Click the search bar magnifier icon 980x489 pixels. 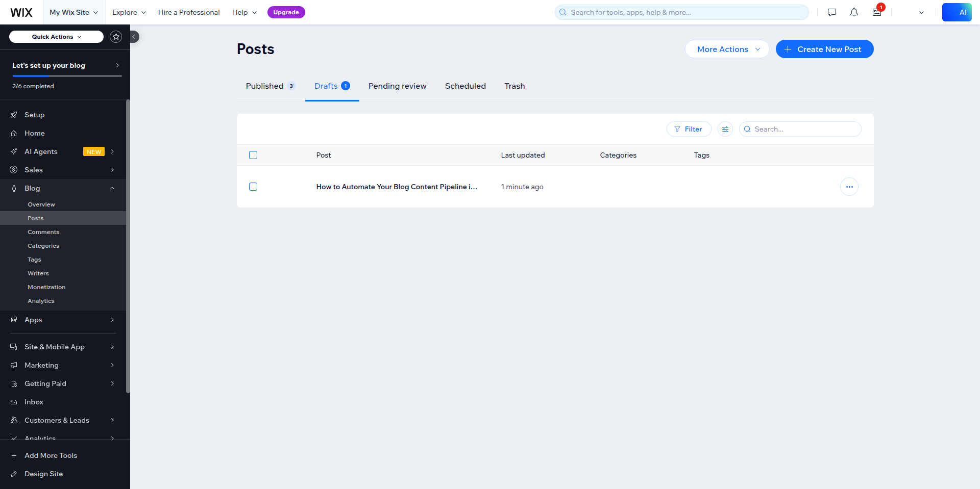562,12
